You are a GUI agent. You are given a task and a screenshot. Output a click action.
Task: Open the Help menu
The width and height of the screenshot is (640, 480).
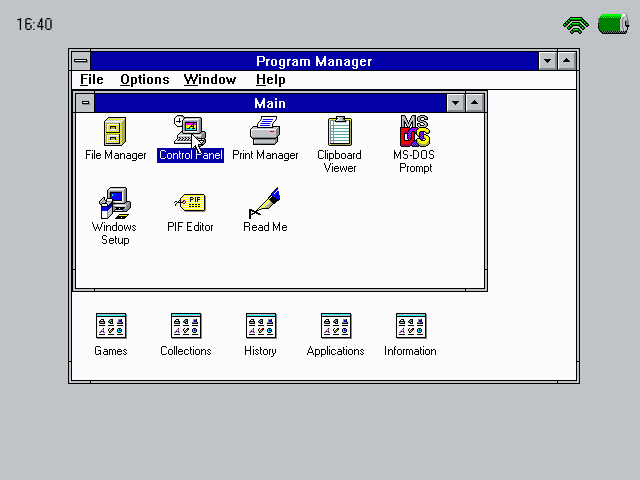270,80
